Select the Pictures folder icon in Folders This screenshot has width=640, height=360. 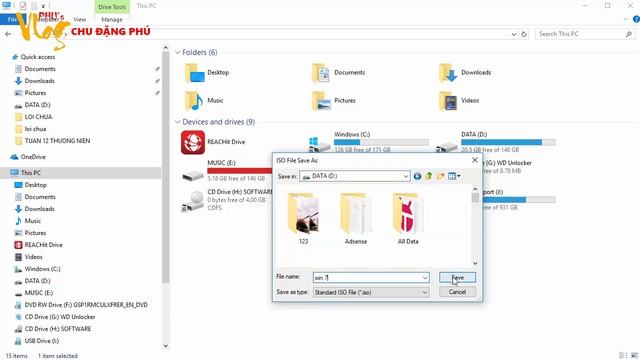[321, 101]
